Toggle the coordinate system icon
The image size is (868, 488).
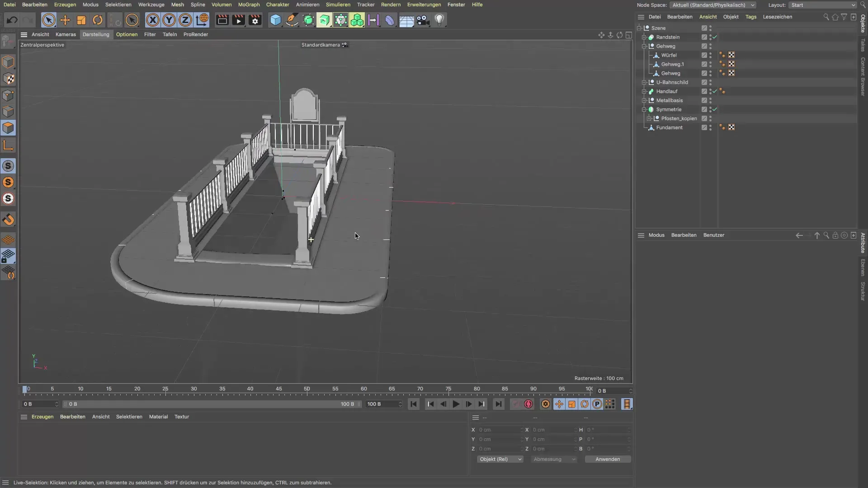[x=202, y=20]
